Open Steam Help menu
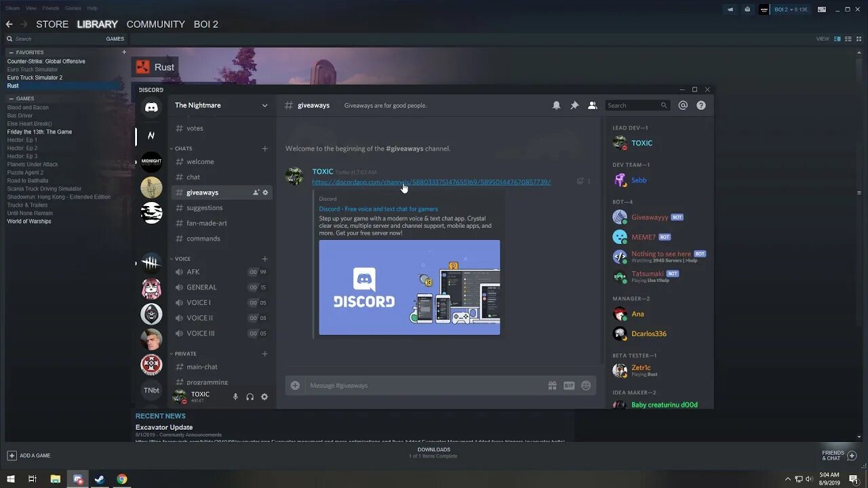This screenshot has width=868, height=488. 92,8
